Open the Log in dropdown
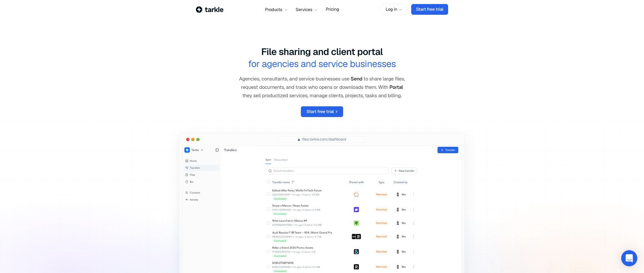The height and width of the screenshot is (273, 644). (x=394, y=9)
